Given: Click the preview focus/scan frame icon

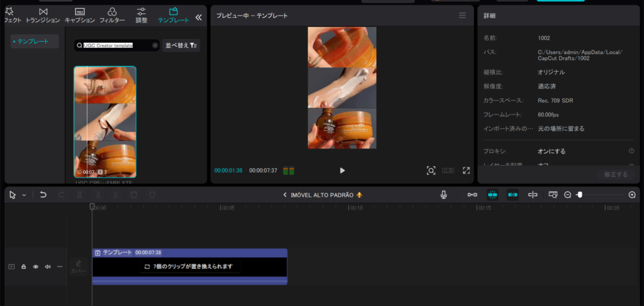Looking at the screenshot, I should coord(431,170).
